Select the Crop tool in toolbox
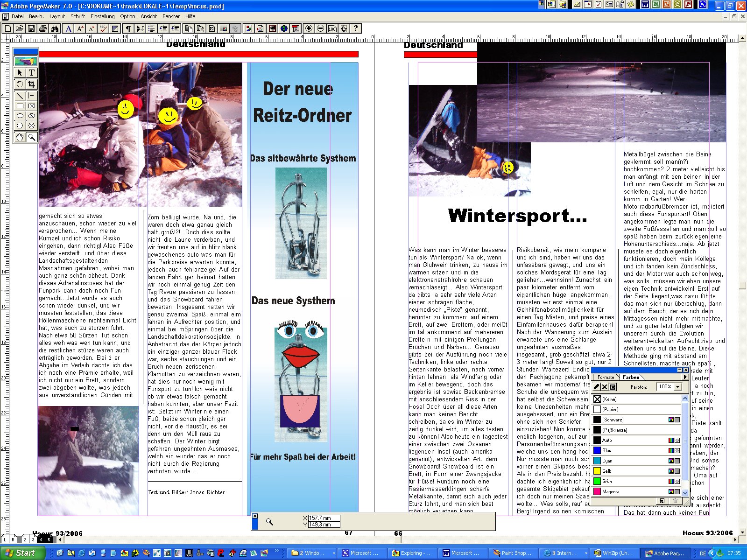Screen dimensions: 747x560 point(31,84)
